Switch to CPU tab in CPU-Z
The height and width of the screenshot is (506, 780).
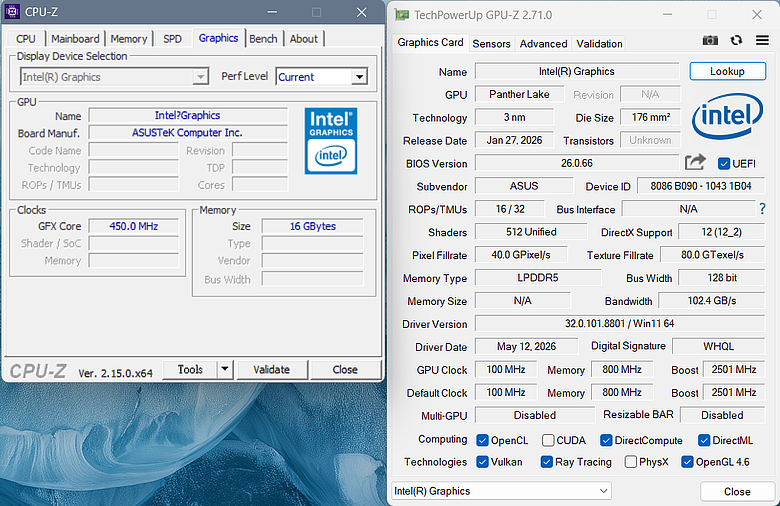click(25, 39)
